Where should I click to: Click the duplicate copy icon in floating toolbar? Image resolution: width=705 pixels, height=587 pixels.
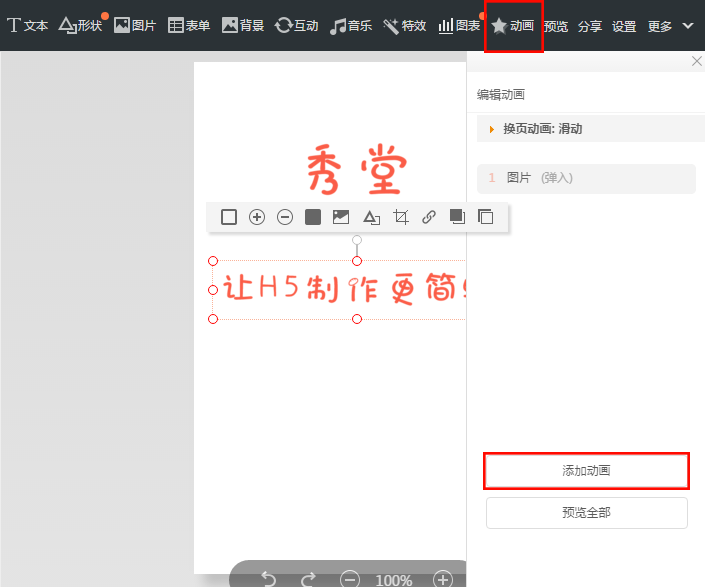click(486, 217)
